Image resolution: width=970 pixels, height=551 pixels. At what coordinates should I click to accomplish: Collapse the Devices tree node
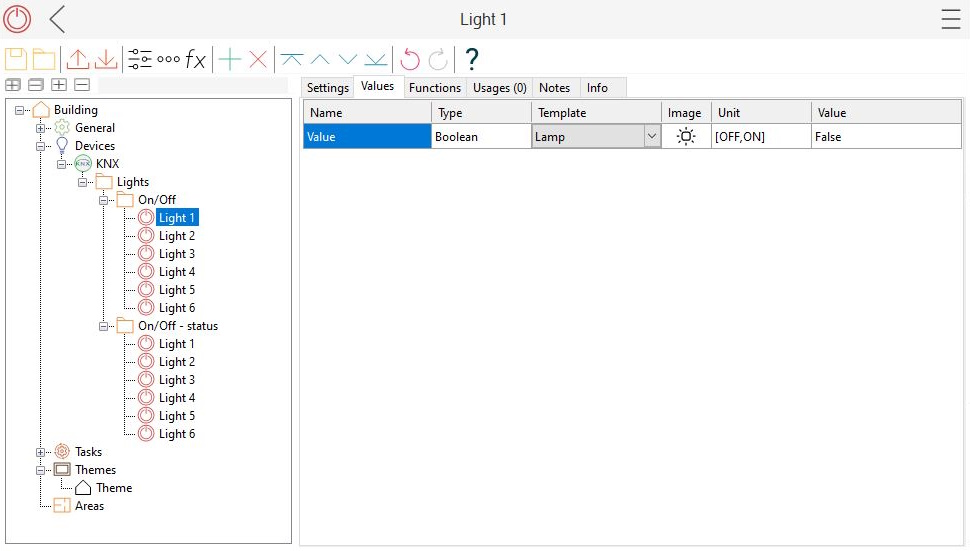[40, 146]
